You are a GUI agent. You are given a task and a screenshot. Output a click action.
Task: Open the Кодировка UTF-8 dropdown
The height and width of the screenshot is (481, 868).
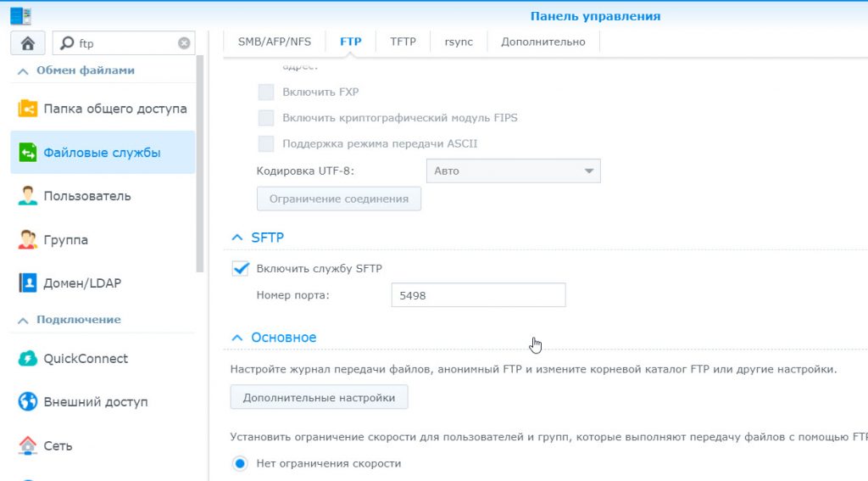click(513, 171)
